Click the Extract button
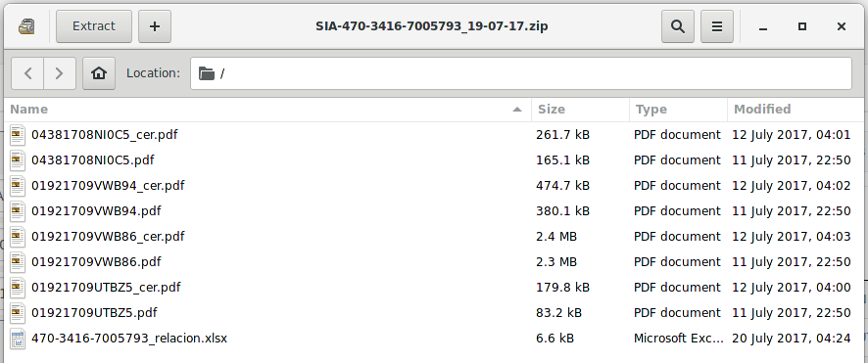Screen dimensions: 868x363 94,26
